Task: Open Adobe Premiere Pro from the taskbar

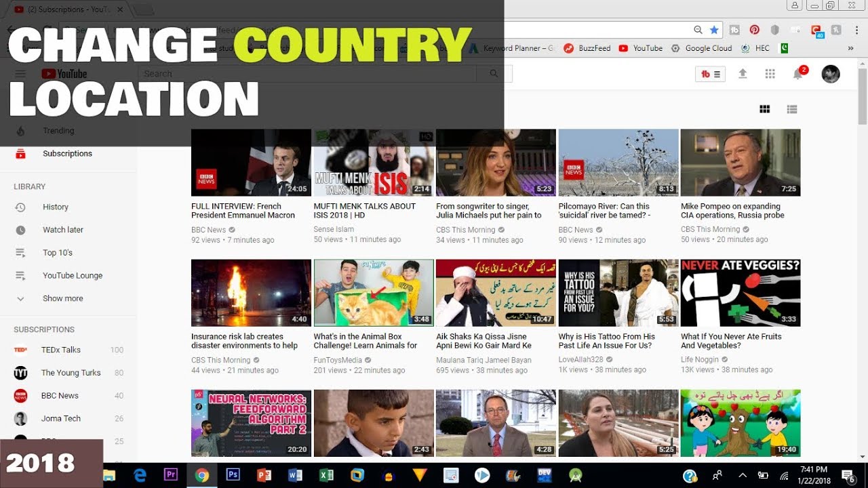Action: [x=171, y=475]
